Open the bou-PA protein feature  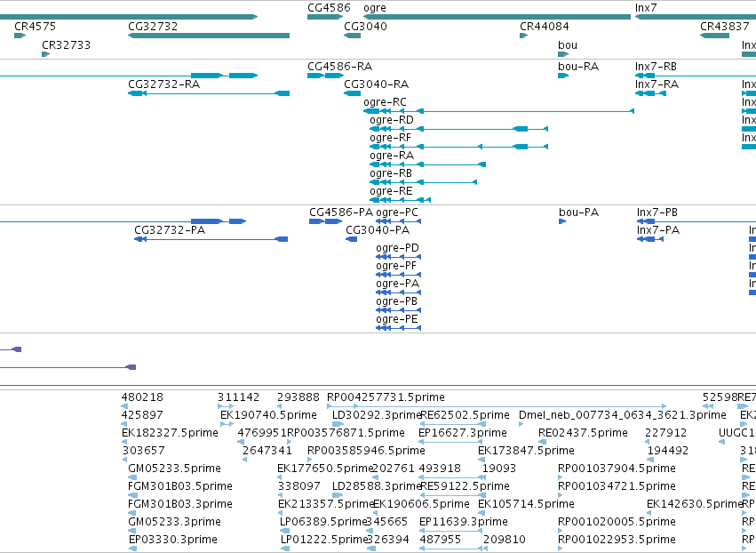(x=562, y=221)
